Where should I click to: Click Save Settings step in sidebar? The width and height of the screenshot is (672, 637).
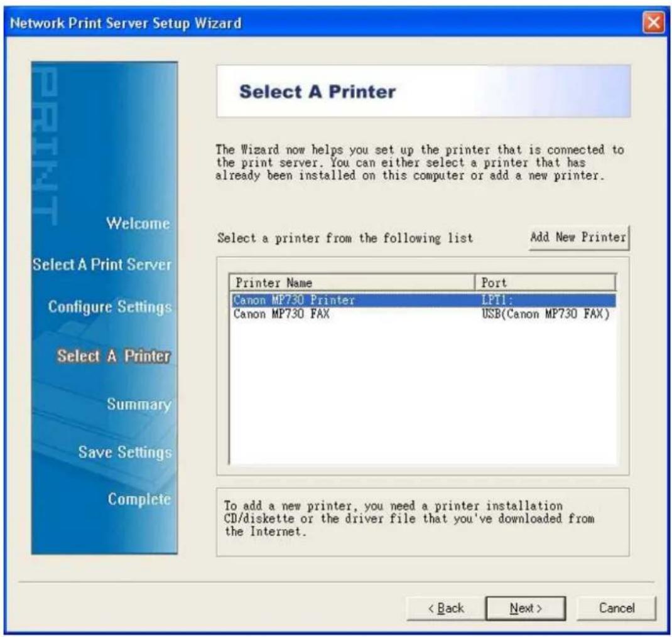click(x=125, y=452)
